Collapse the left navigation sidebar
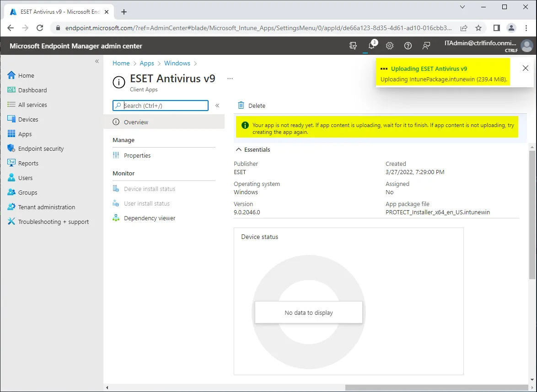 point(97,61)
